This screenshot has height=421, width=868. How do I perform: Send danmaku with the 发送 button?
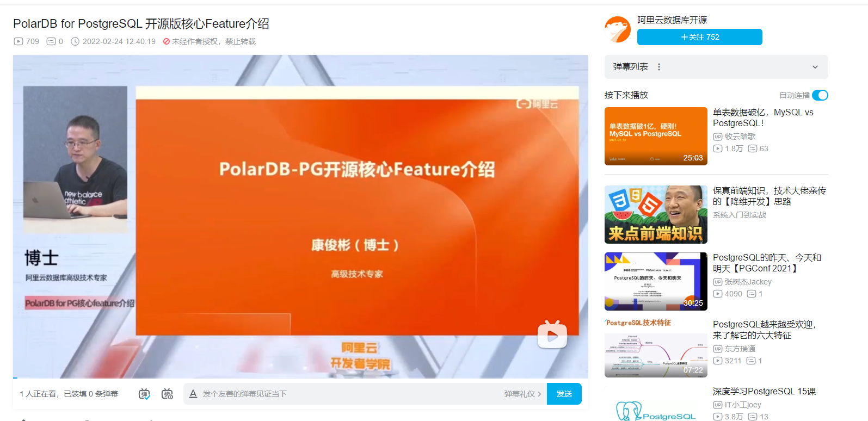tap(564, 394)
